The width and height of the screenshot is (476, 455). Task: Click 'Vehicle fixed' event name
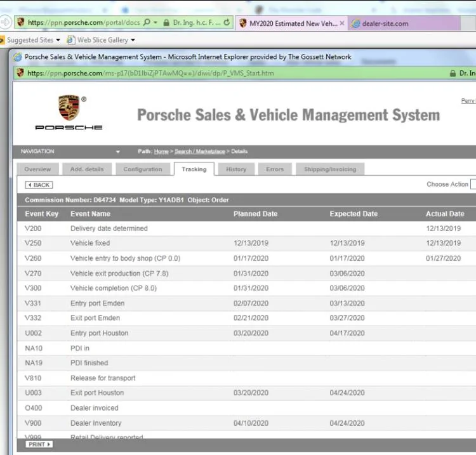click(90, 243)
